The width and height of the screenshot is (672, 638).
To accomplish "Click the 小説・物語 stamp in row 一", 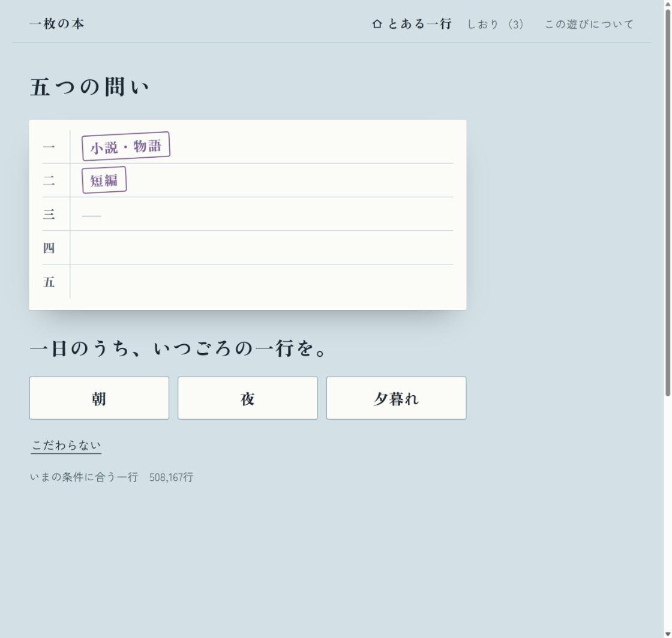I will coord(126,146).
